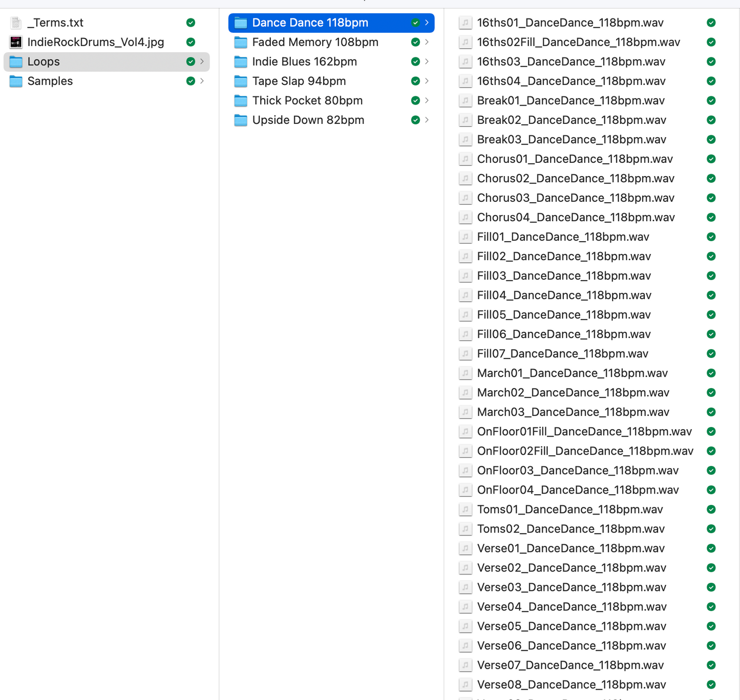Expand the Indie Blues 162bpm folder arrow
The width and height of the screenshot is (740, 700).
pyautogui.click(x=427, y=61)
